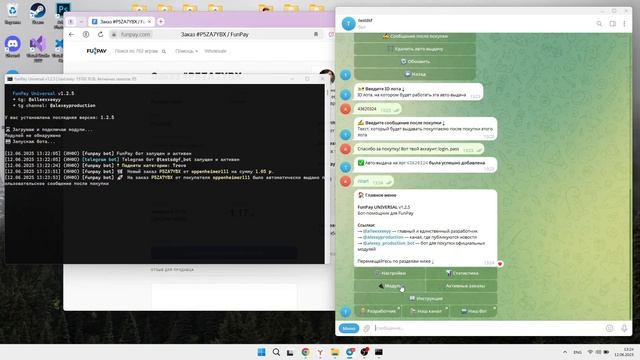Open the 'Наш канал' link button
The height and width of the screenshot is (360, 640).
pos(426,311)
